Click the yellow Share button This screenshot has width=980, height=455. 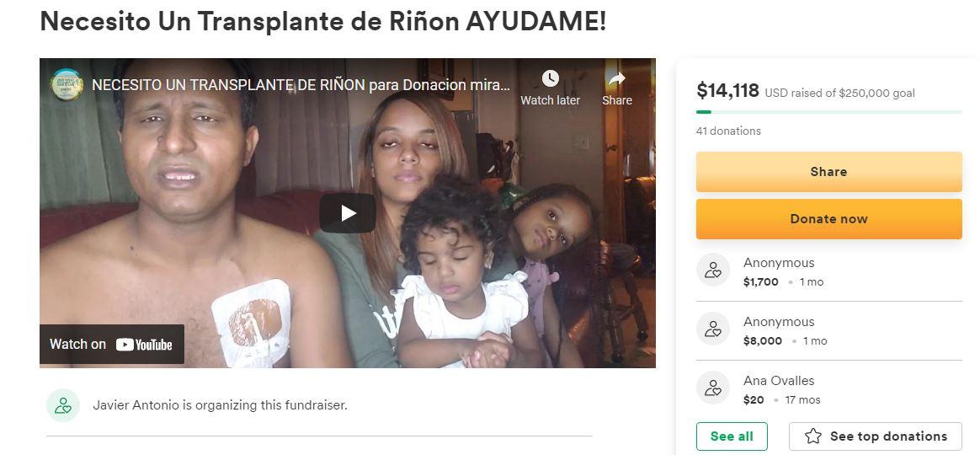coord(828,172)
